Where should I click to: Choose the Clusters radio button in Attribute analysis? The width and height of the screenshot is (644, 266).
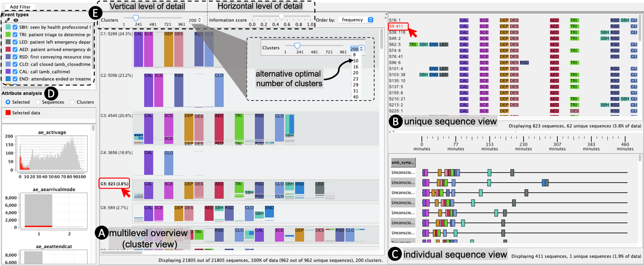point(72,102)
